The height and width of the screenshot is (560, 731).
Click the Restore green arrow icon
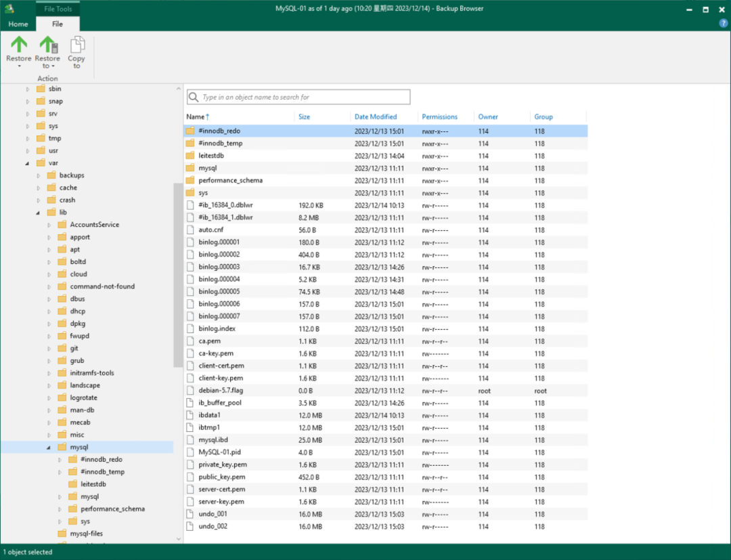(19, 45)
